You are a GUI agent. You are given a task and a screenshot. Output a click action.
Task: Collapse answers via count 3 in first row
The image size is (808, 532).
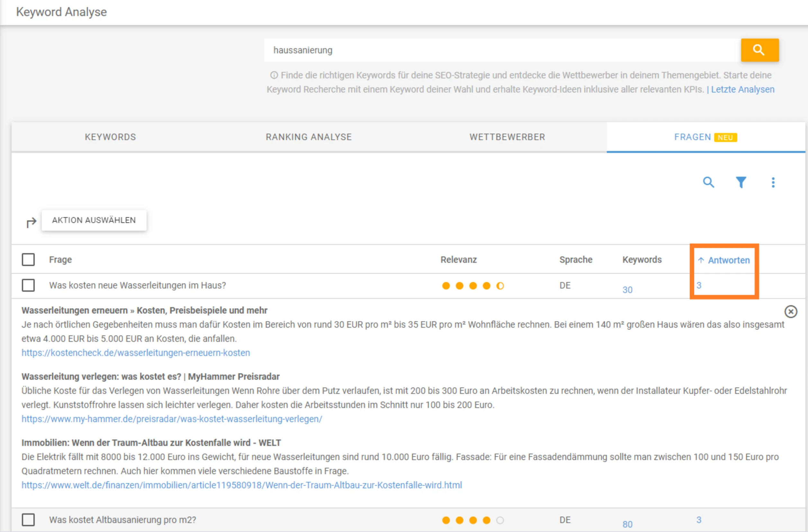click(699, 285)
